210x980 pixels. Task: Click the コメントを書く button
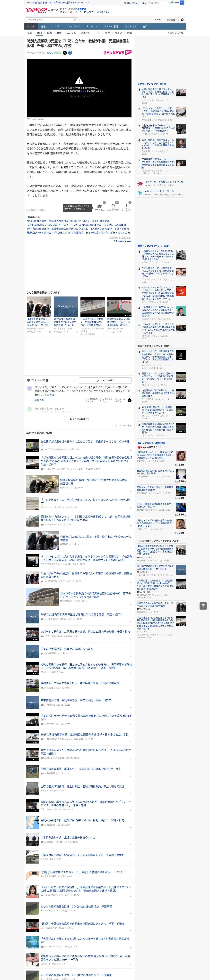tap(105, 380)
